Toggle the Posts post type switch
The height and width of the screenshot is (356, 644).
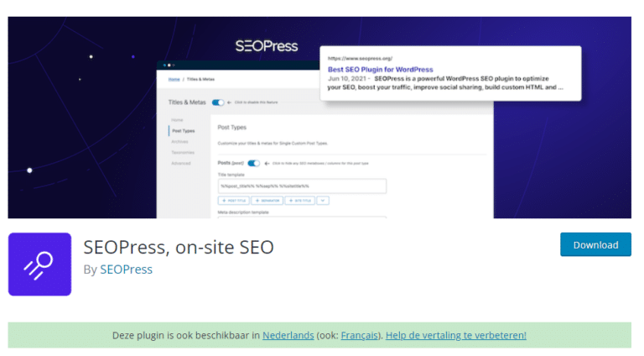[x=253, y=163]
